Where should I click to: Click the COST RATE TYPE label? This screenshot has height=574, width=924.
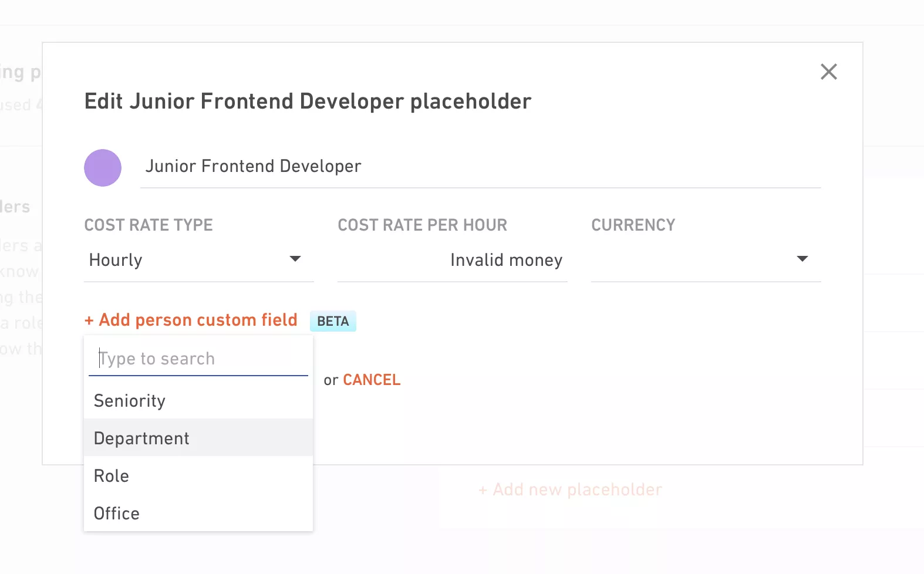(149, 225)
